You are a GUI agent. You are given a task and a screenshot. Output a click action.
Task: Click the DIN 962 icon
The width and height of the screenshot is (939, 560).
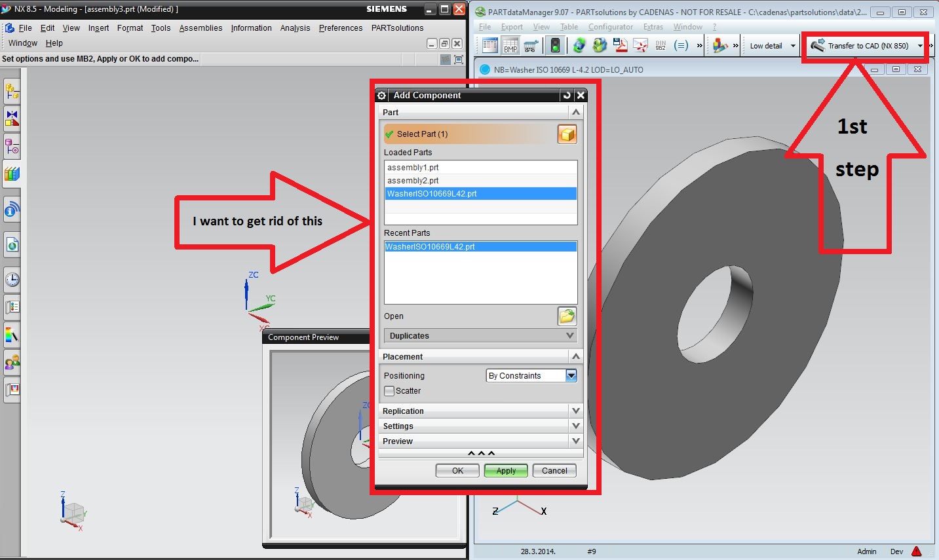coord(661,46)
